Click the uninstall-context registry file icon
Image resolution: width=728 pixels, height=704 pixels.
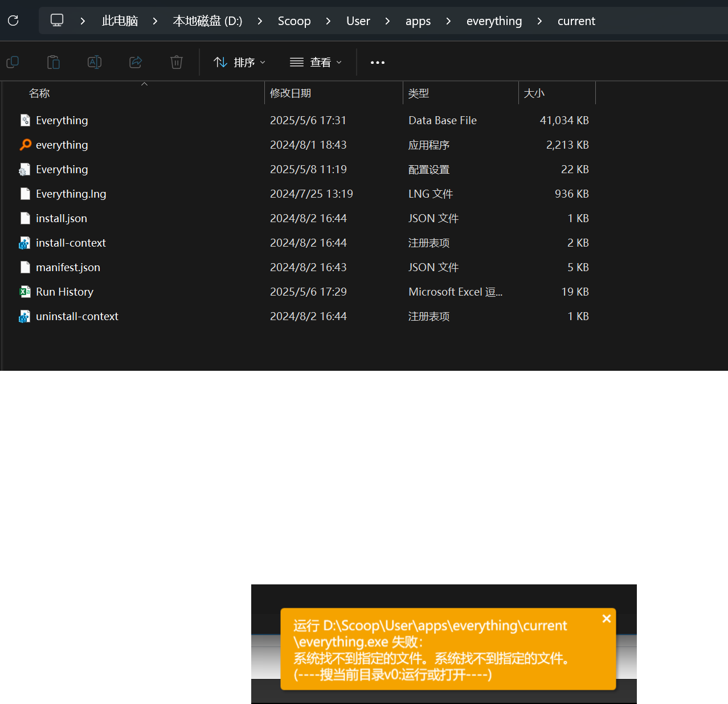click(x=24, y=316)
